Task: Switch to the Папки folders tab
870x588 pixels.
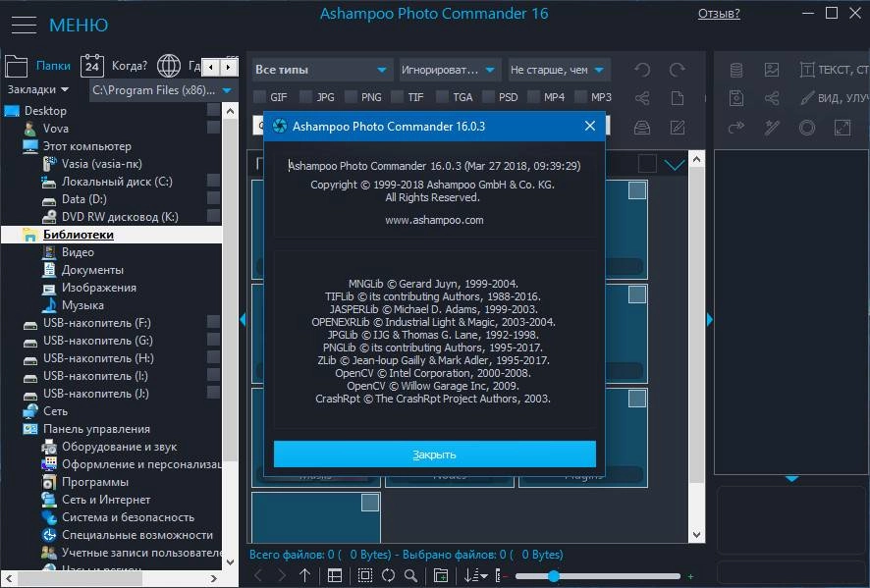Action: click(38, 66)
